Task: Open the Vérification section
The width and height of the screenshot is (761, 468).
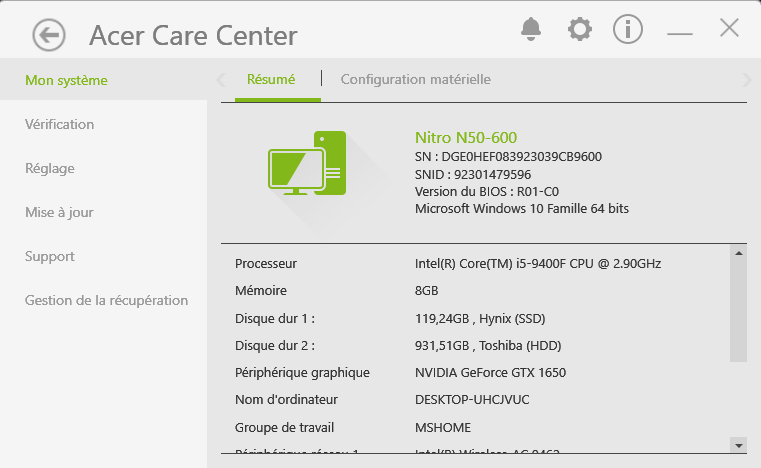Action: coord(60,124)
